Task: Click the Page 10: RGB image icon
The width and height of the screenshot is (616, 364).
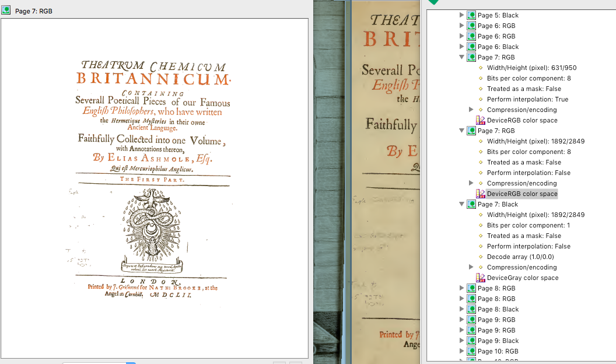Action: click(471, 351)
